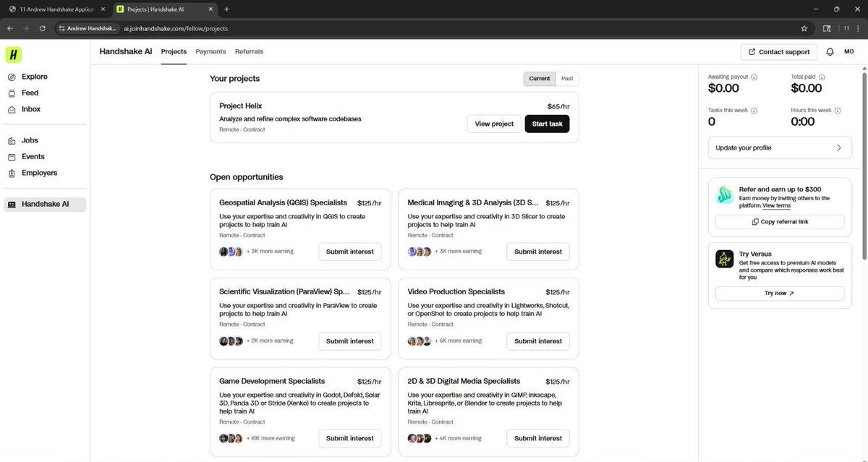Viewport: 868px width, 462px height.
Task: Submit interest for Geospatial Analysis Specialists
Action: click(x=350, y=252)
